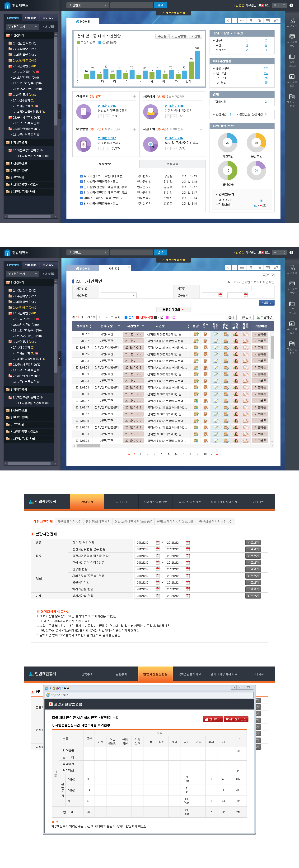Viewport: 299px width, 868px height.
Task: Click the 사실조회 magnifier circle icon
Action: (x=150, y=144)
